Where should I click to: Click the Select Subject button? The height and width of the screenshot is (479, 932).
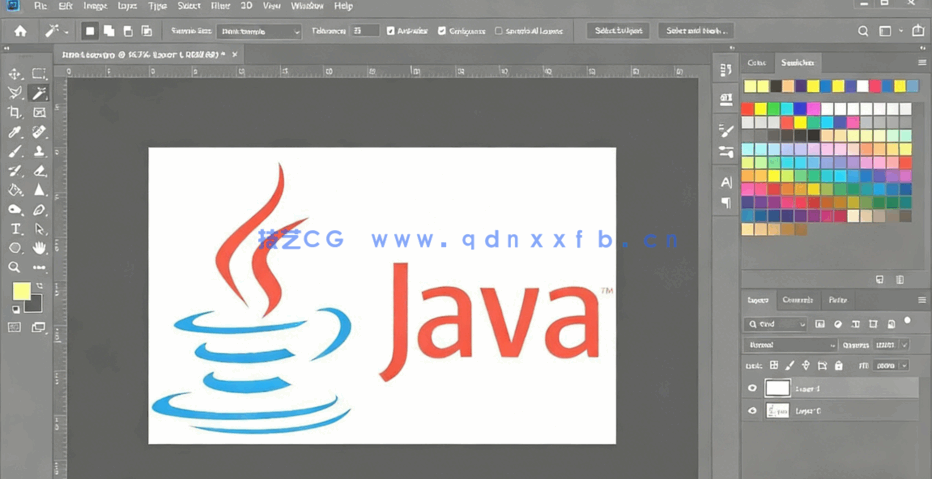tap(617, 31)
